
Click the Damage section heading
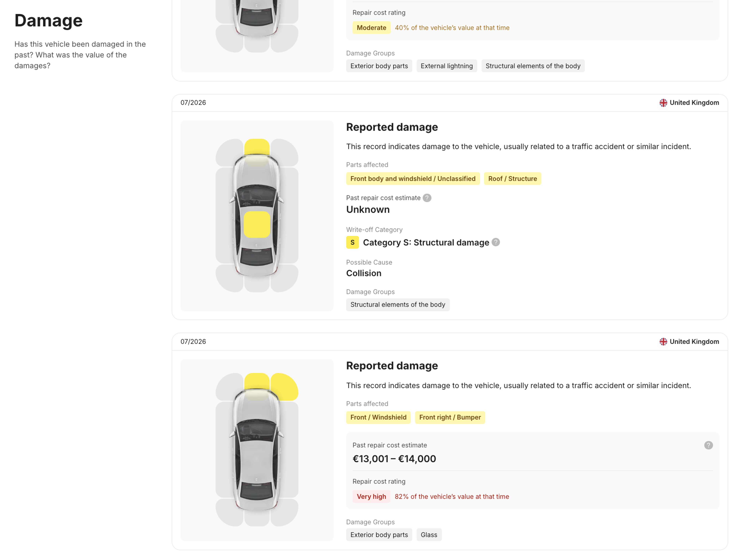pyautogui.click(x=48, y=21)
